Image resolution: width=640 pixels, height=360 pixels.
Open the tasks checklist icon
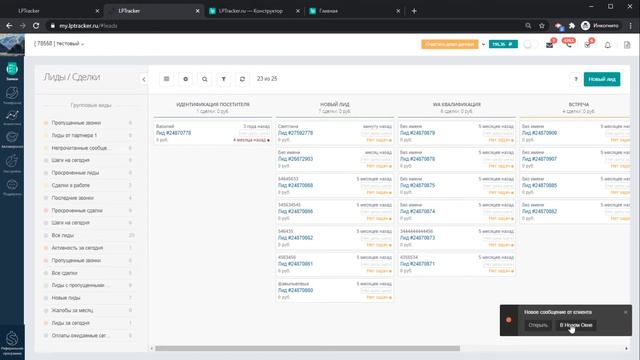coord(587,44)
